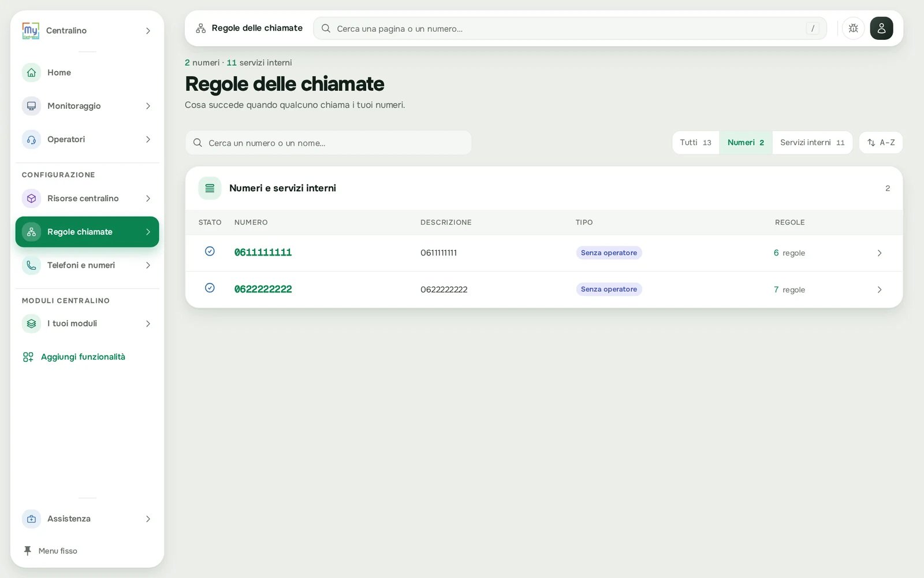Focus the Cerca un numero o un nome field

point(329,143)
